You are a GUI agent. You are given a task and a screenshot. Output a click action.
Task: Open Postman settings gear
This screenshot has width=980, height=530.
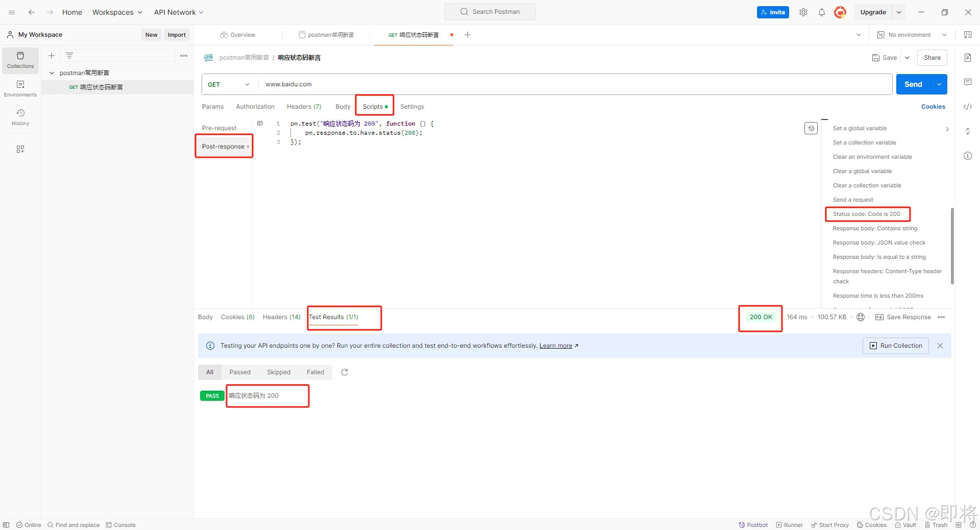[x=803, y=12]
